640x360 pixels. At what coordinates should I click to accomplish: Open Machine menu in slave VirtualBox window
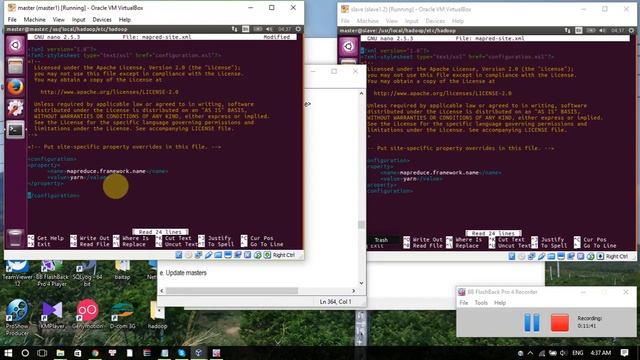(368, 21)
